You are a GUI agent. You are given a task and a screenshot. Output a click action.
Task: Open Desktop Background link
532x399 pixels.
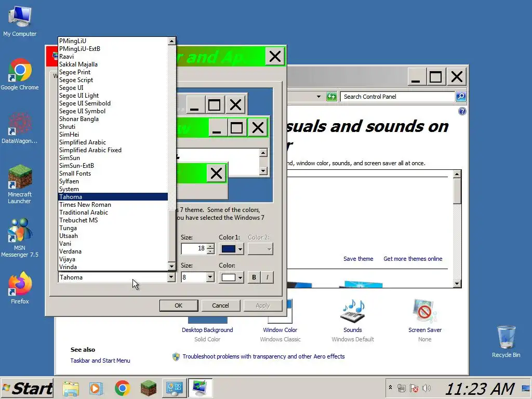207,330
